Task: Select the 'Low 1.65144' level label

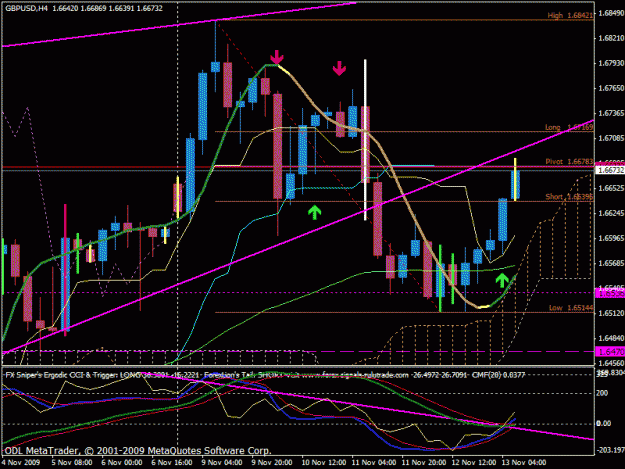Action: 571,308
